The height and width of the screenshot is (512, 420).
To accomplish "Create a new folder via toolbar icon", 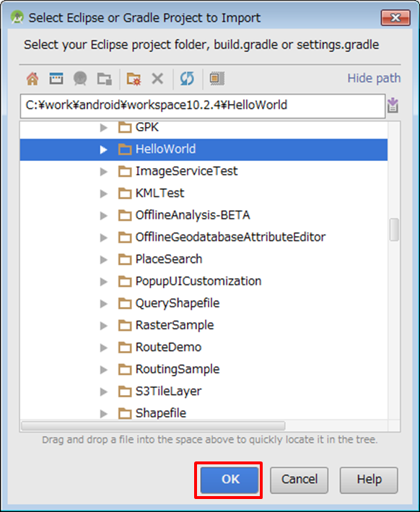I will (x=134, y=79).
